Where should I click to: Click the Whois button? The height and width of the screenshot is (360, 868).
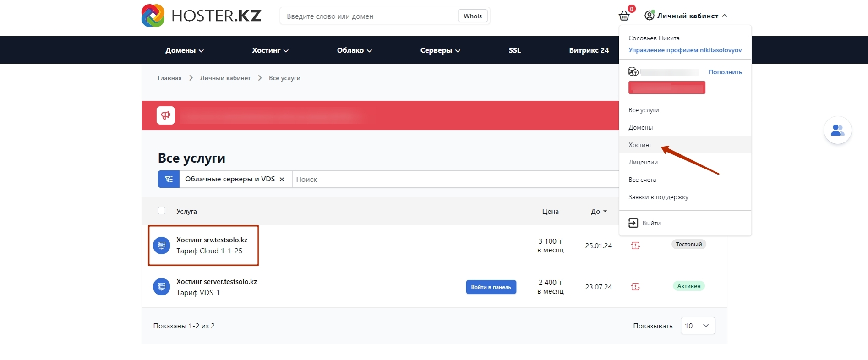pyautogui.click(x=473, y=16)
